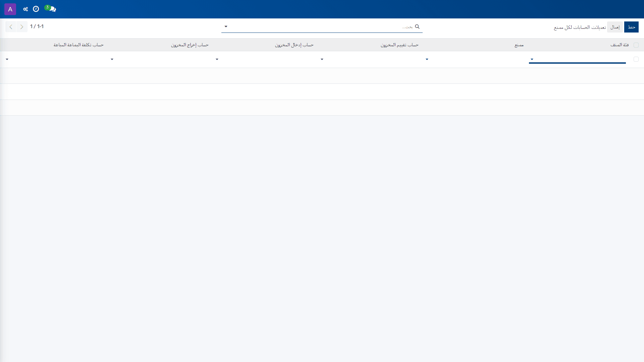
Task: Open the حساب تكلفة البضاعة المباعة row dropdown
Action: 7,59
